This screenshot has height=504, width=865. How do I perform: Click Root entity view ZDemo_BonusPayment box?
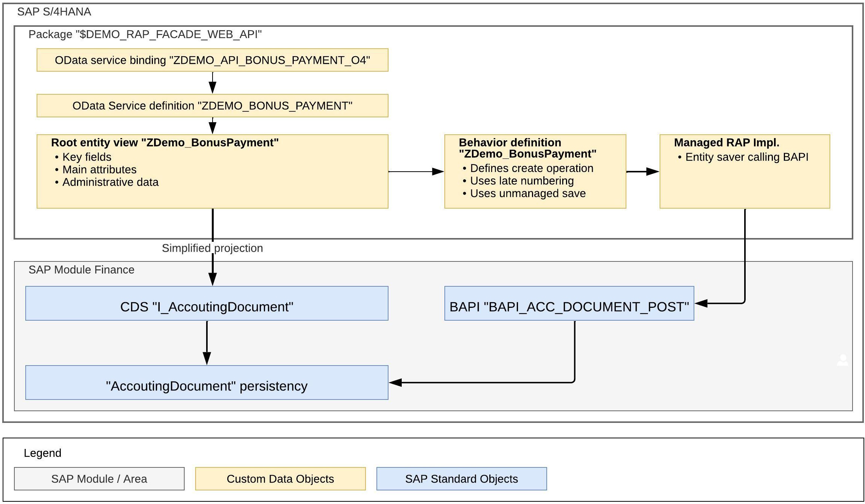click(212, 171)
